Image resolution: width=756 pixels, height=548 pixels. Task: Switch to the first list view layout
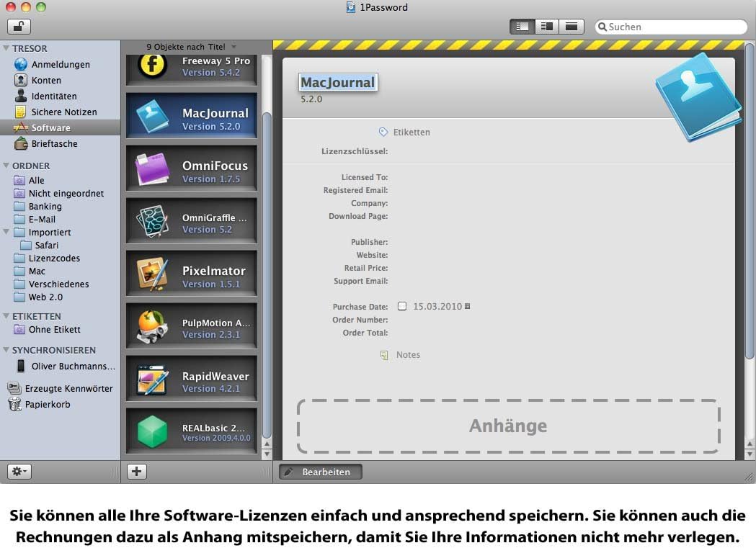522,27
